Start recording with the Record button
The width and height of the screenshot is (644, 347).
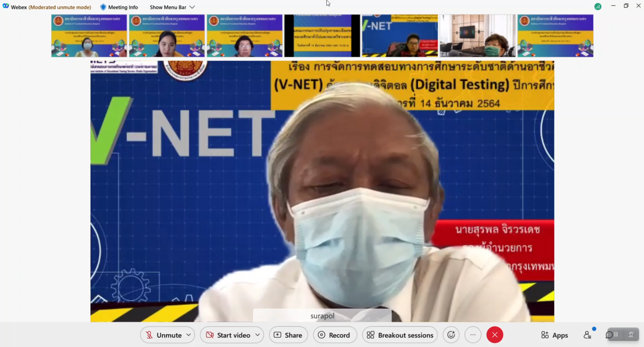pos(334,335)
